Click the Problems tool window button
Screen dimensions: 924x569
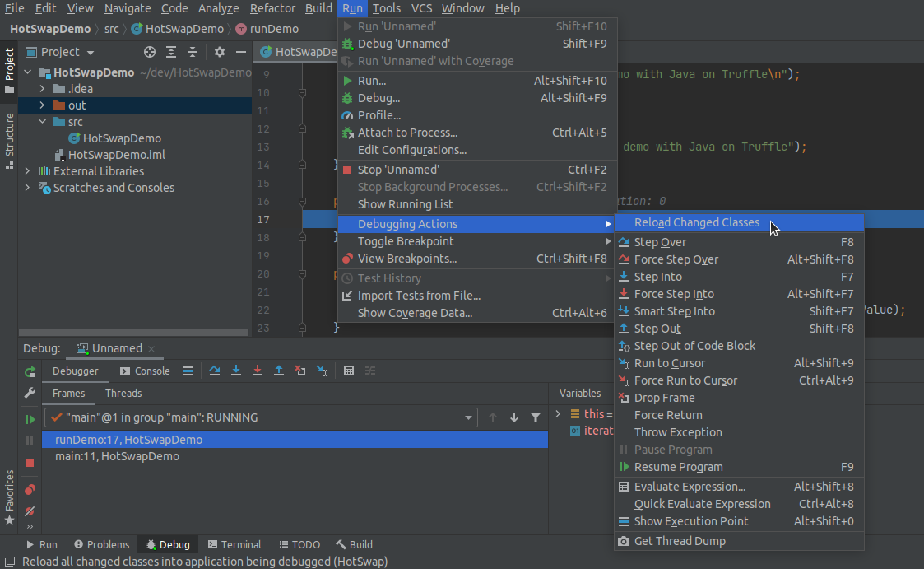coord(101,544)
